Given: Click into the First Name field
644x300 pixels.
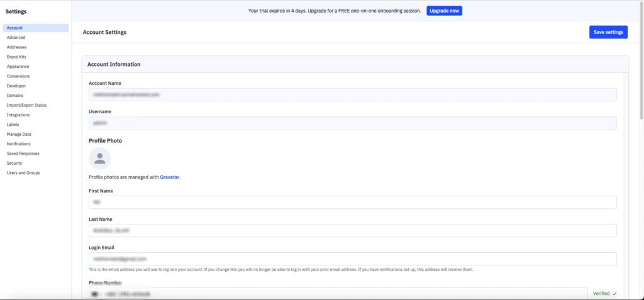Looking at the screenshot, I should click(x=352, y=203).
